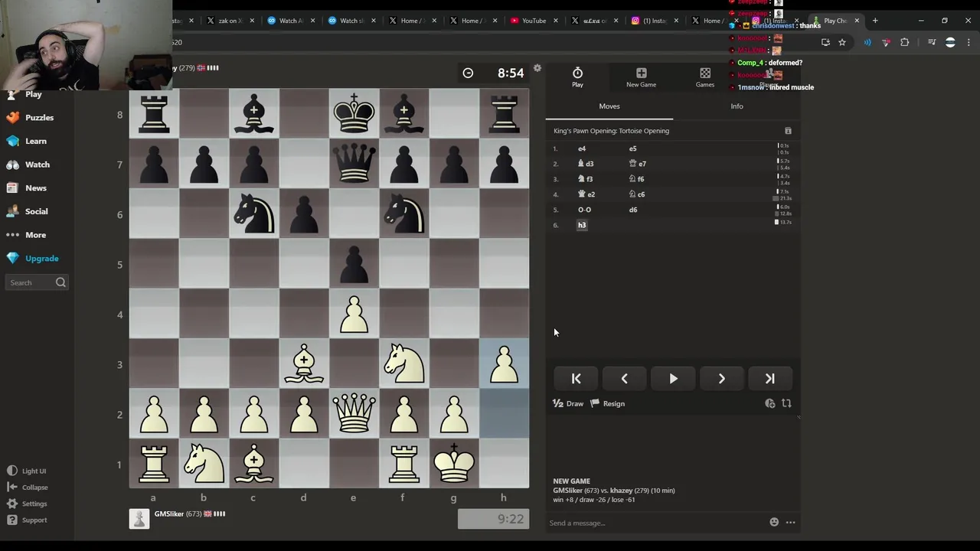The width and height of the screenshot is (980, 551).
Task: Click the white bishop on d3
Action: 304,364
